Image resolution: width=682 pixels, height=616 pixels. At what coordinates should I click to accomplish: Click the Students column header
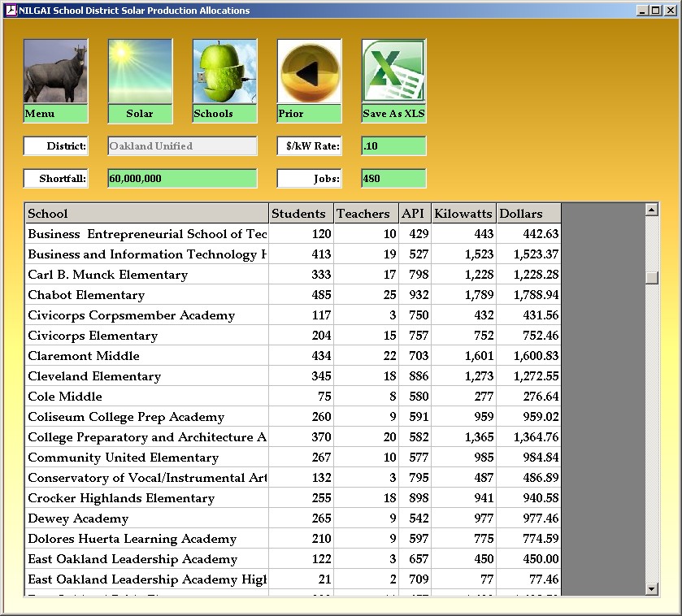[300, 214]
